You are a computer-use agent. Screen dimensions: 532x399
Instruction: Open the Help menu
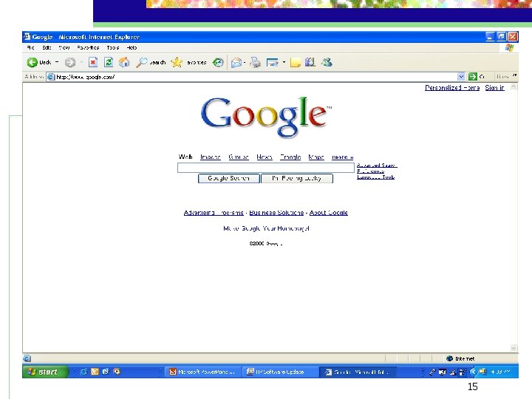pos(132,47)
